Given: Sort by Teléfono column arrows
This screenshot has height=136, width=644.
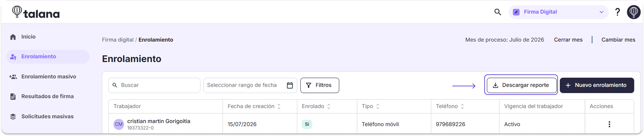Looking at the screenshot, I should [x=462, y=106].
